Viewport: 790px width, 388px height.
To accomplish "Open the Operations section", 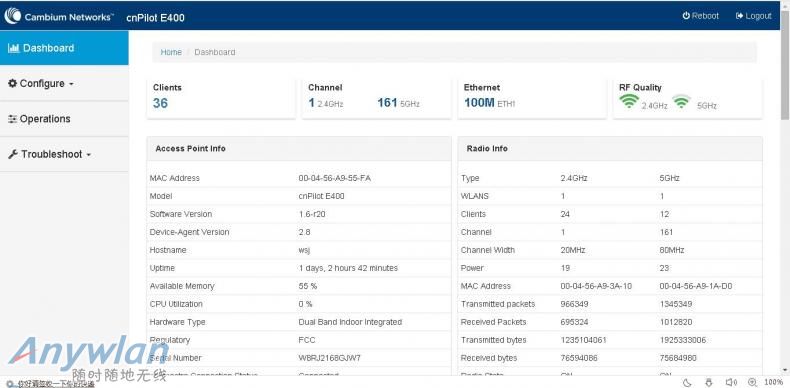I will click(64, 119).
